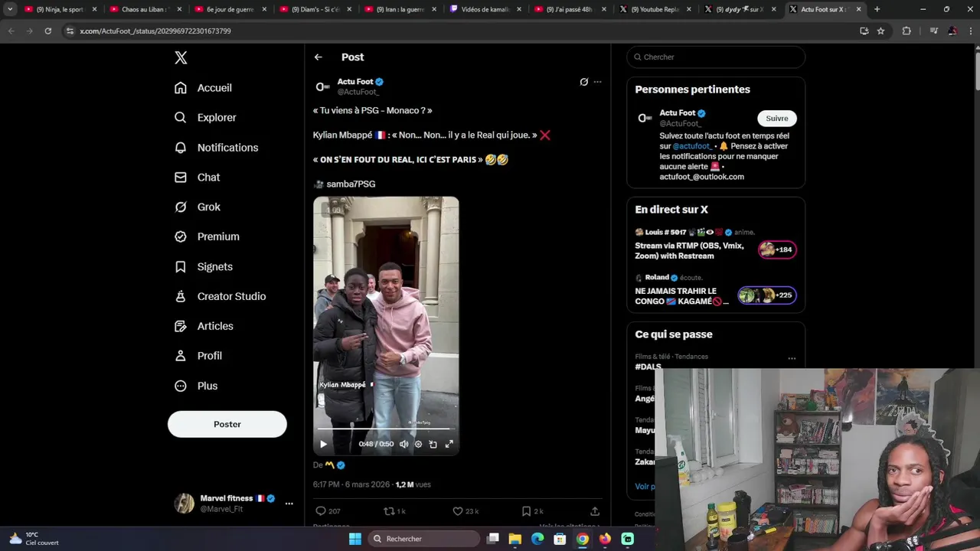Launch Microsoft Edge from taskbar
This screenshot has height=551, width=980.
coord(537,539)
